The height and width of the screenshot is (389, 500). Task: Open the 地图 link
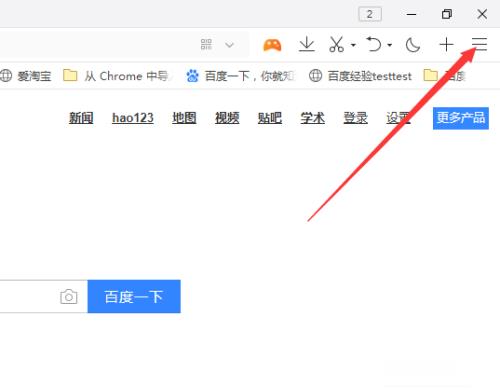tap(184, 118)
